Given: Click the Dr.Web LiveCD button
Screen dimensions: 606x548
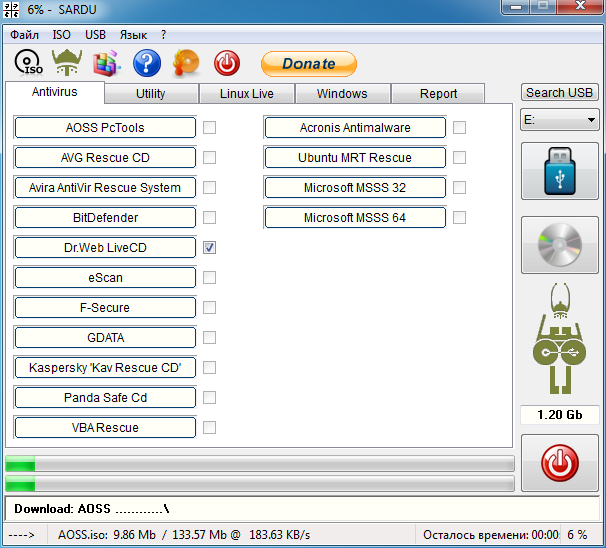Looking at the screenshot, I should 105,248.
